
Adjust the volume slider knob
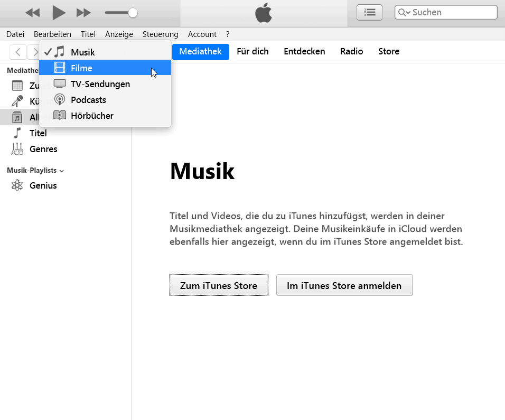click(133, 13)
